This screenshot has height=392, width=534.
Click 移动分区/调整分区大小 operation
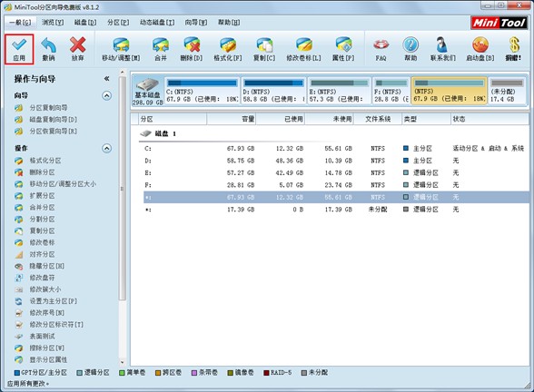[x=63, y=183]
